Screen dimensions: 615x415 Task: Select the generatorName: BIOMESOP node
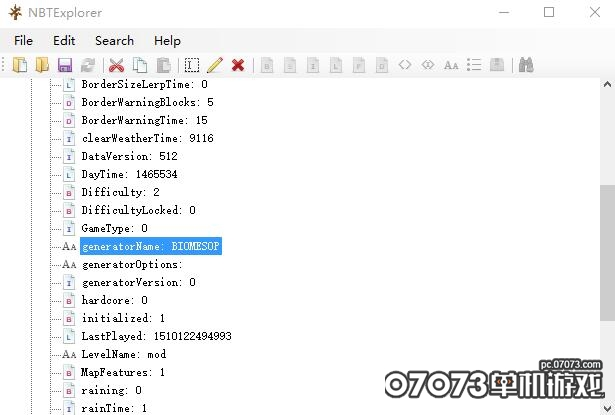coord(150,246)
